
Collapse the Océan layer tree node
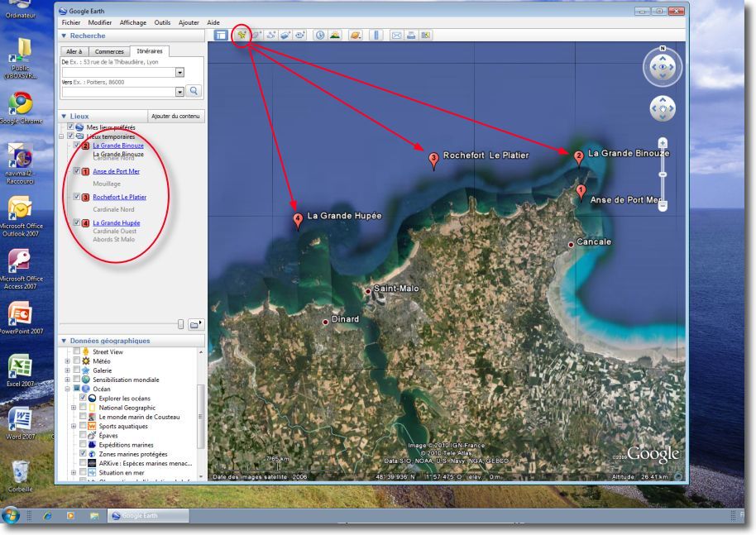pyautogui.click(x=68, y=389)
